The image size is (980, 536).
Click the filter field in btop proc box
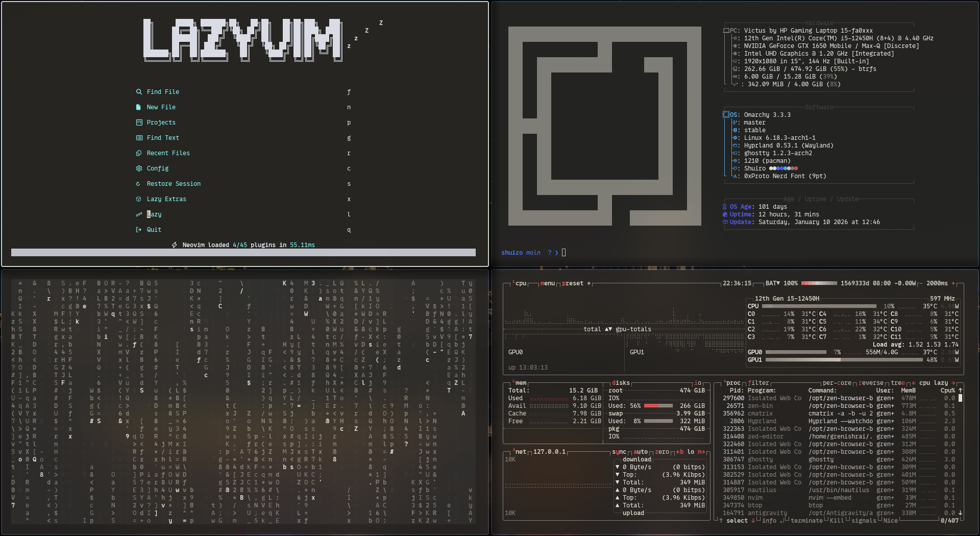pyautogui.click(x=758, y=383)
